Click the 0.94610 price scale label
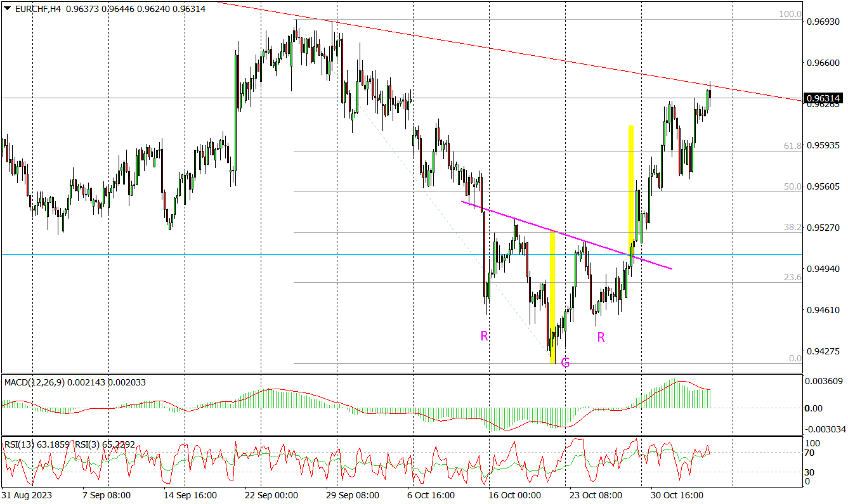Viewport: 848px width, 504px height. [x=823, y=310]
